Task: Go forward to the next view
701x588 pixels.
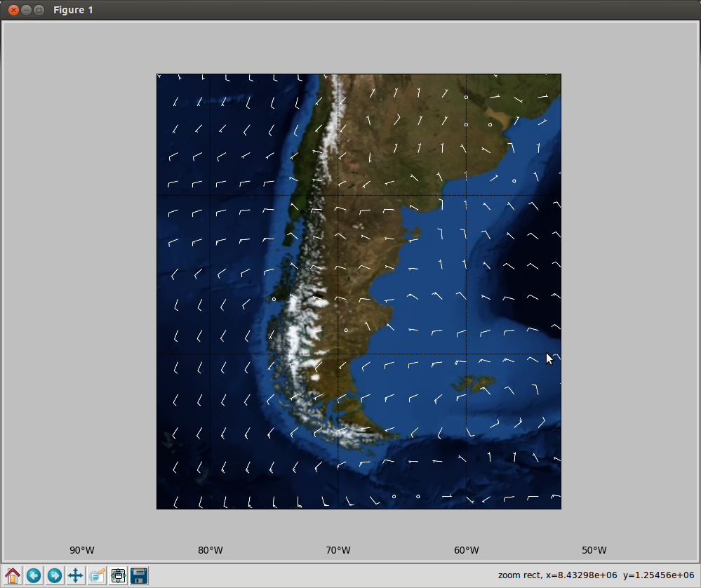Action: [55, 575]
